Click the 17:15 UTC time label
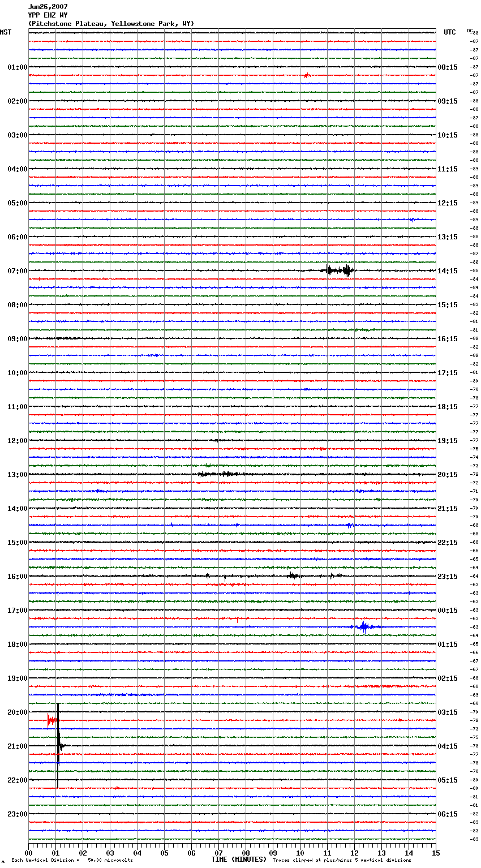This screenshot has height=868, width=481. pos(448,373)
